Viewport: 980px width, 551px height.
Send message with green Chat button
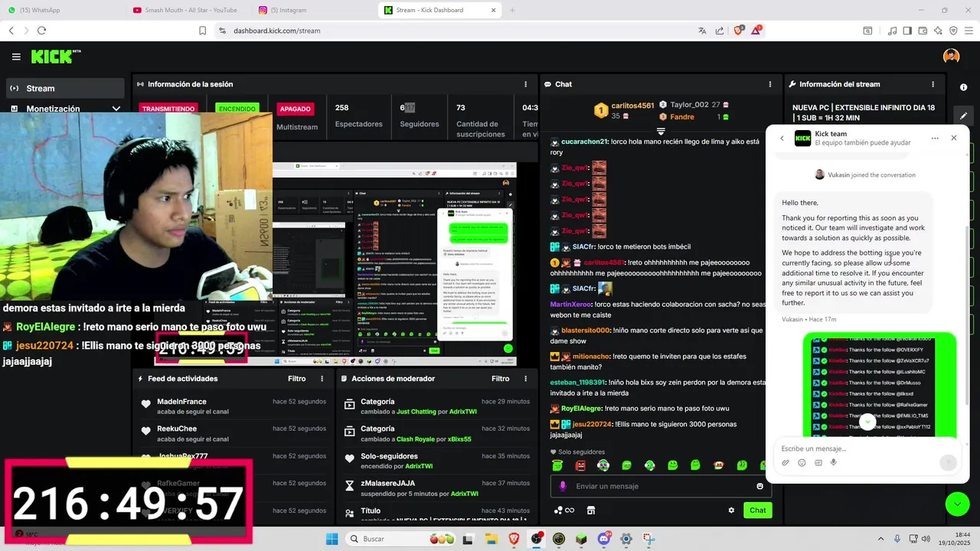[757, 510]
